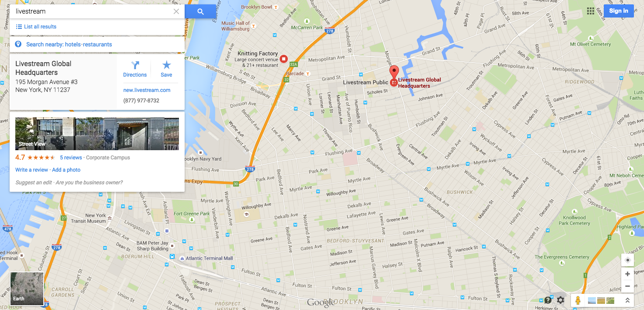Open the help question mark icon
Viewport: 644px width, 310px height.
tap(548, 300)
